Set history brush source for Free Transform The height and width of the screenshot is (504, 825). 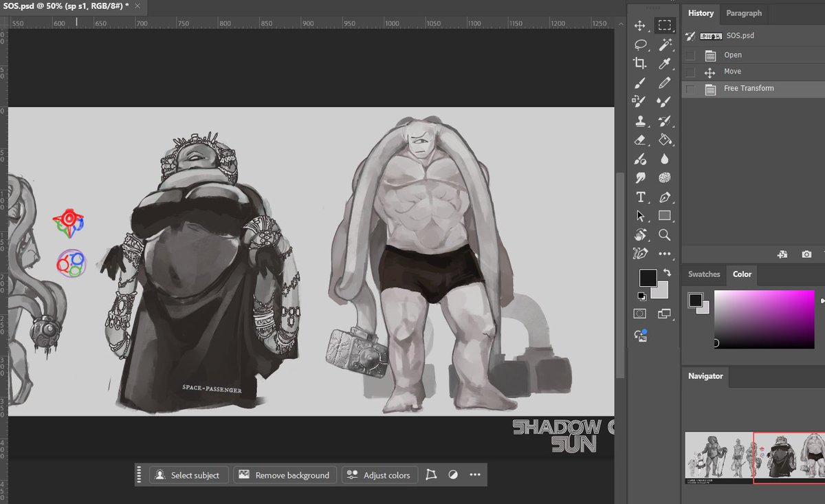pyautogui.click(x=690, y=89)
